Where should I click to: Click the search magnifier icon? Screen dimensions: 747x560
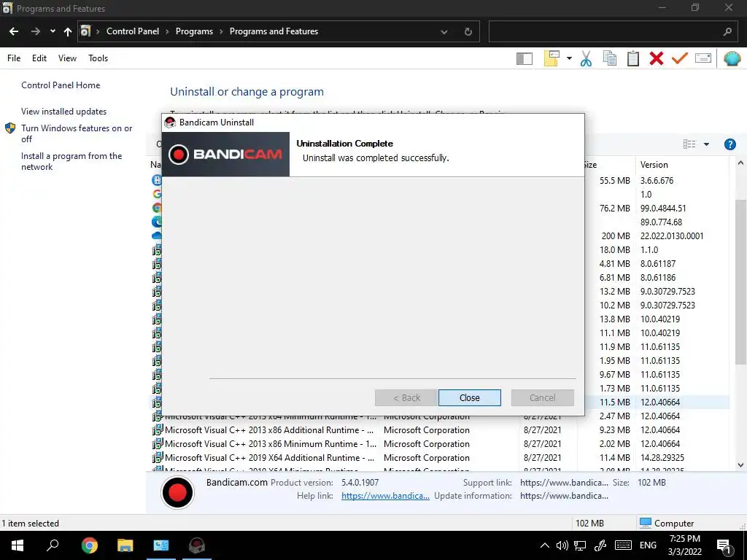click(x=727, y=31)
